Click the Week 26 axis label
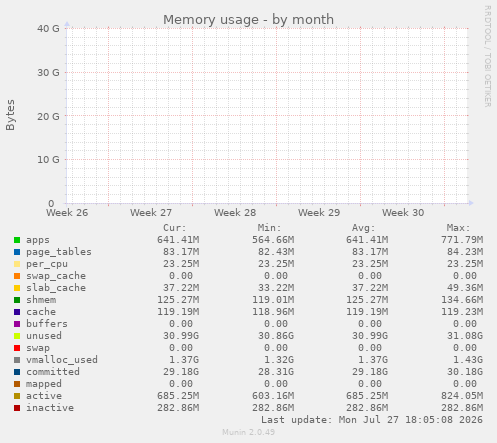This screenshot has height=443, width=497. [67, 213]
